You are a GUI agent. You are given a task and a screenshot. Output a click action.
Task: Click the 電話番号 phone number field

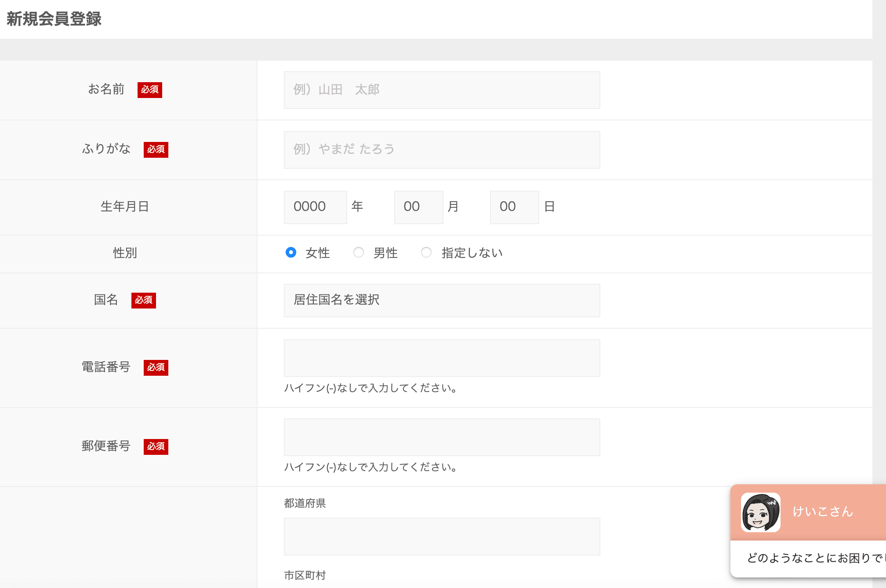pos(442,358)
